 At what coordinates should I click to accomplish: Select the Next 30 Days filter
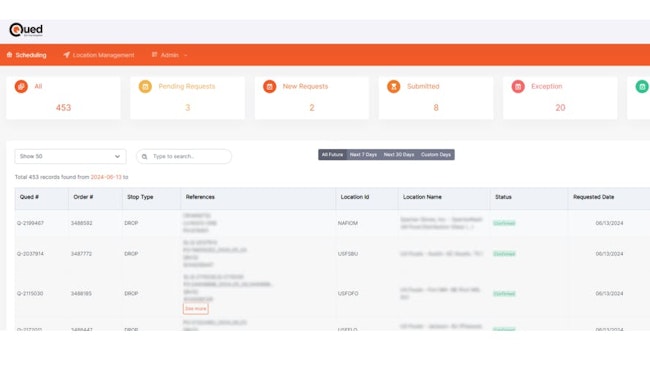[x=399, y=155]
